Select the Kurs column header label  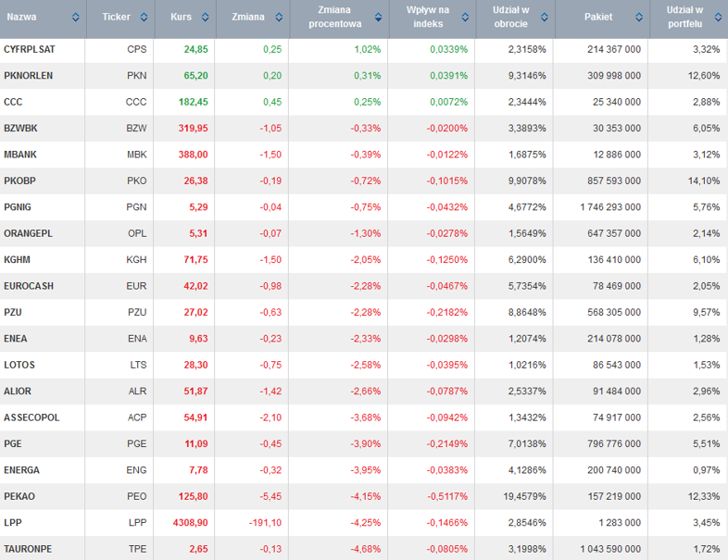click(181, 18)
